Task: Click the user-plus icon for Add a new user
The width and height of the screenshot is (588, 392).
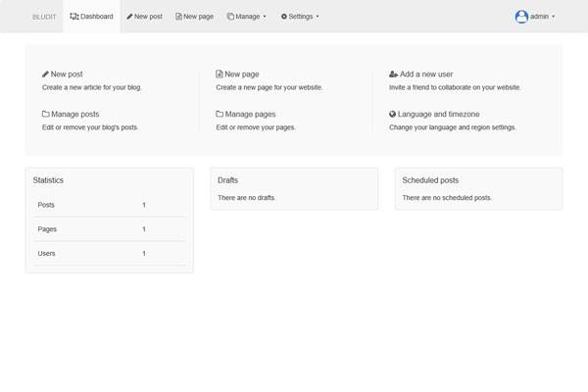Action: (x=393, y=73)
